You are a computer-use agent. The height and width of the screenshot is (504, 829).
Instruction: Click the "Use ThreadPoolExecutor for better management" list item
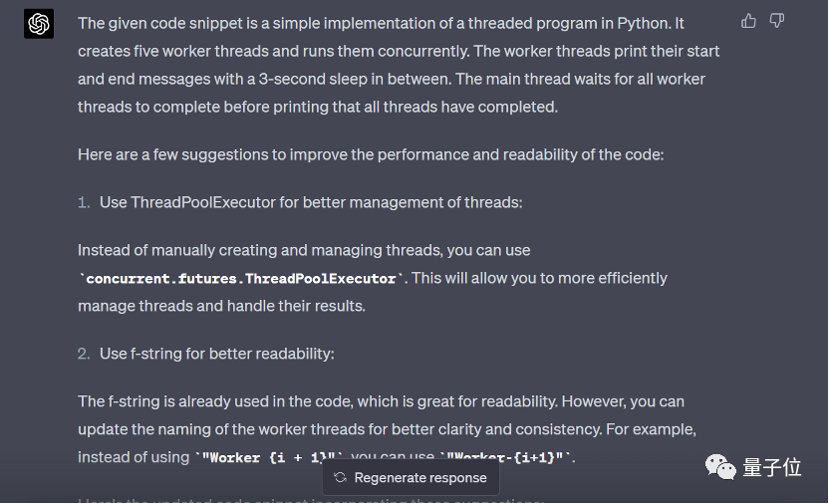coord(311,202)
